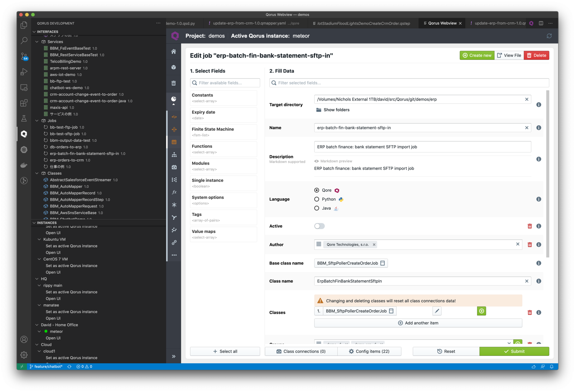Open the Extensions view

point(24,103)
